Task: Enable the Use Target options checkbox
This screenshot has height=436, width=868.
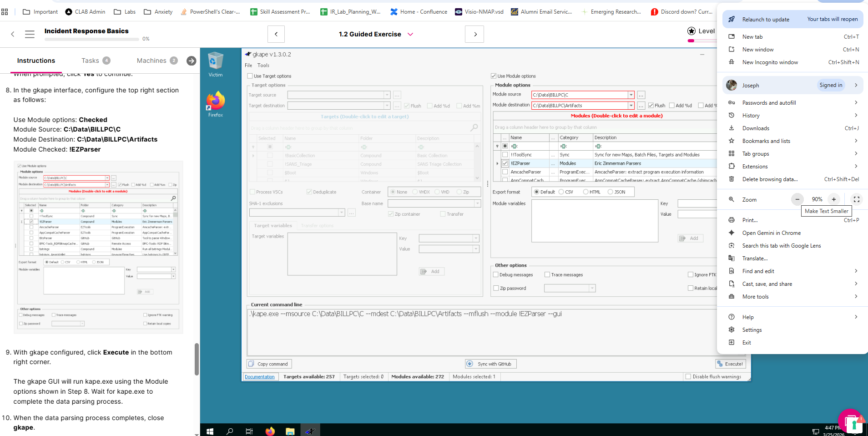Action: click(250, 76)
